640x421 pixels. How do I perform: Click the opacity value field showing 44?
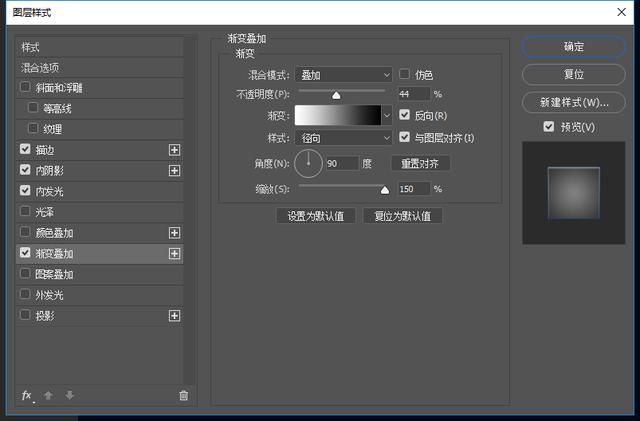click(x=414, y=94)
